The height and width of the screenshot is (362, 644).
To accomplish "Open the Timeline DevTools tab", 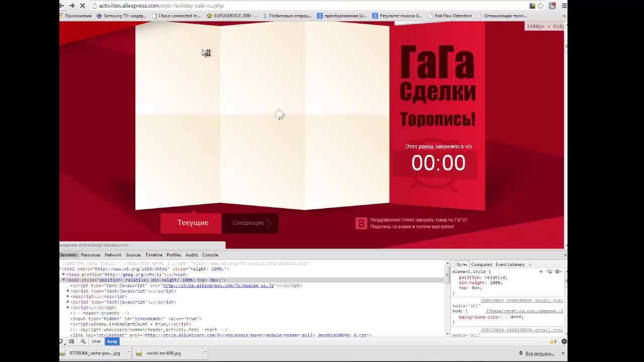I will [x=154, y=255].
